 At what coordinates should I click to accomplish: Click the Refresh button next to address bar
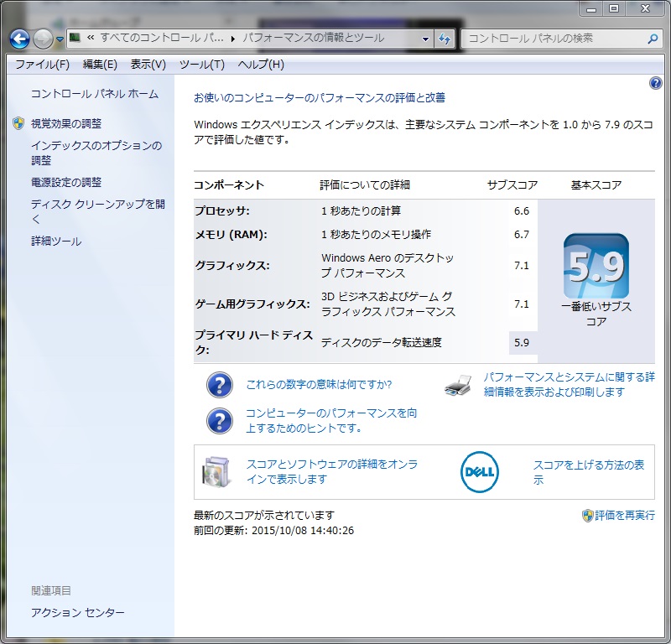(445, 39)
